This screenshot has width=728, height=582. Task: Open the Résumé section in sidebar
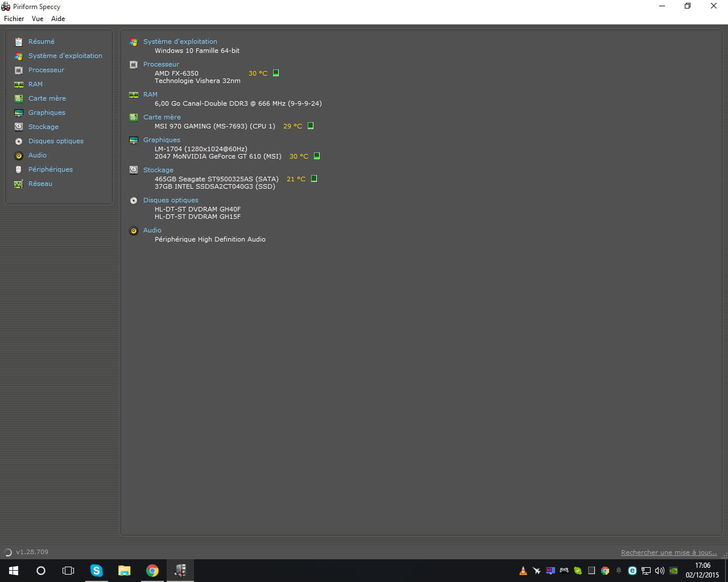coord(41,41)
